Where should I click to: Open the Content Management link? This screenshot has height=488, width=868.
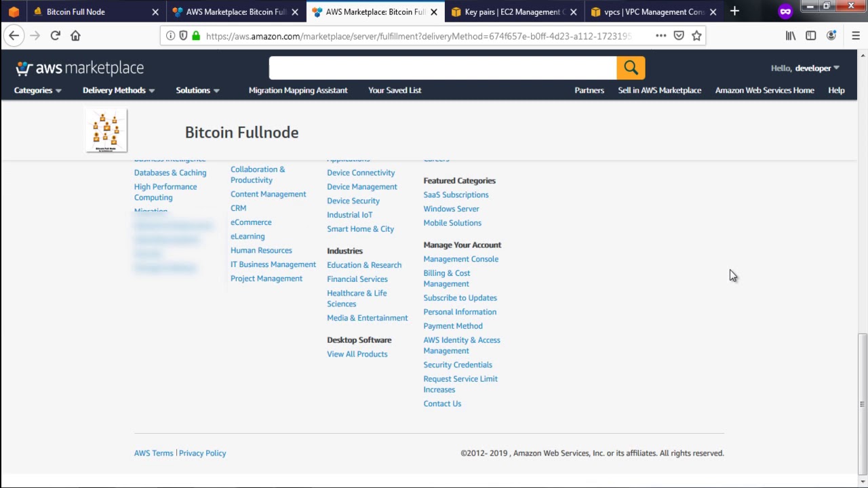[x=268, y=195]
